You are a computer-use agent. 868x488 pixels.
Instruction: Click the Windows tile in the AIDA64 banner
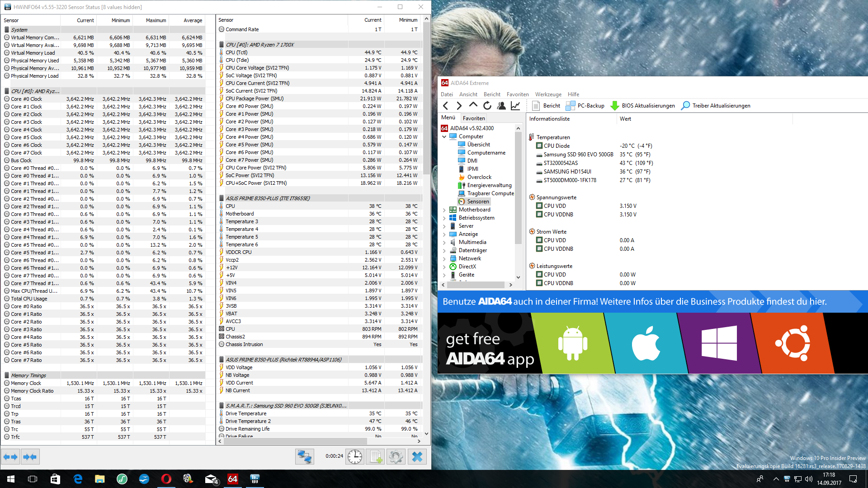pos(719,343)
